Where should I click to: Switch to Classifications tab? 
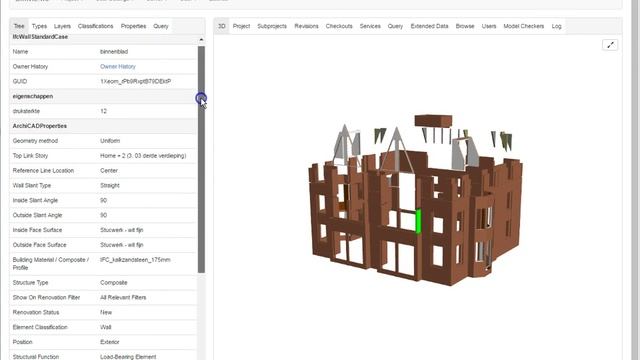(x=96, y=26)
